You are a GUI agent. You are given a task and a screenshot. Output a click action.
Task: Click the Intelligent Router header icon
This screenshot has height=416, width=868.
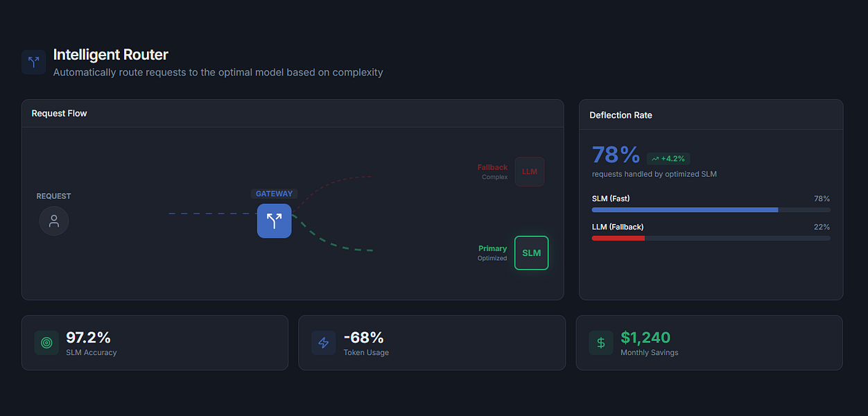click(x=33, y=62)
